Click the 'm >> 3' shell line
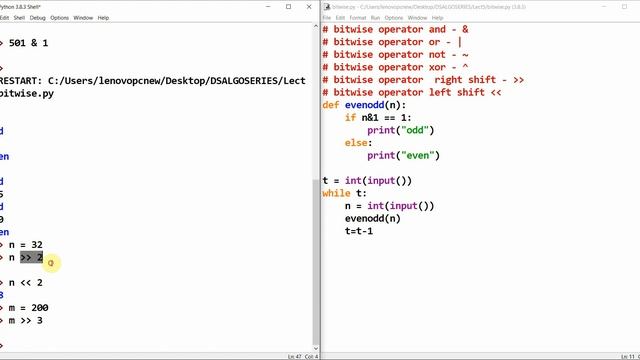This screenshot has width=640, height=360. [x=26, y=320]
